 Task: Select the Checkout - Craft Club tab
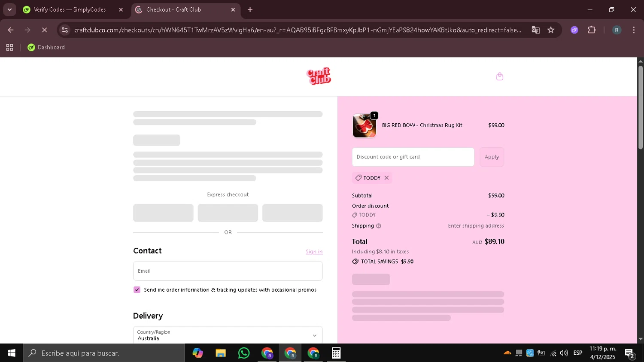[x=173, y=9]
